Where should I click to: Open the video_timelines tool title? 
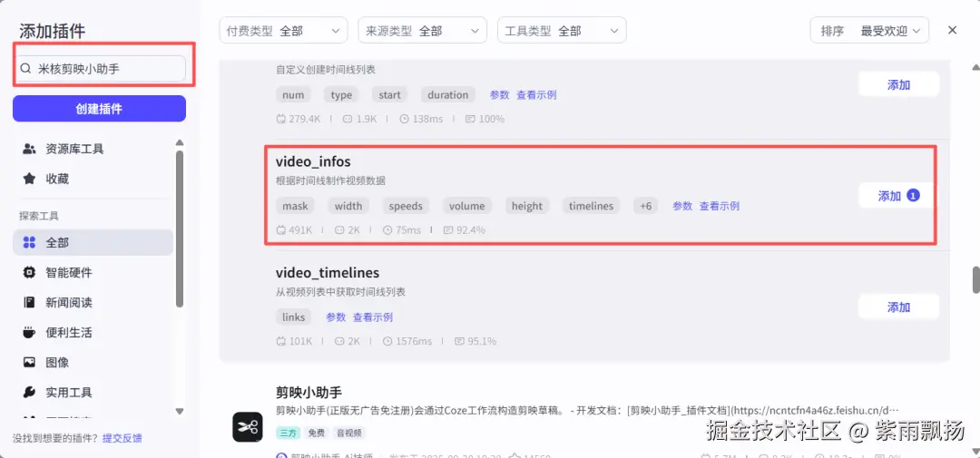(328, 273)
